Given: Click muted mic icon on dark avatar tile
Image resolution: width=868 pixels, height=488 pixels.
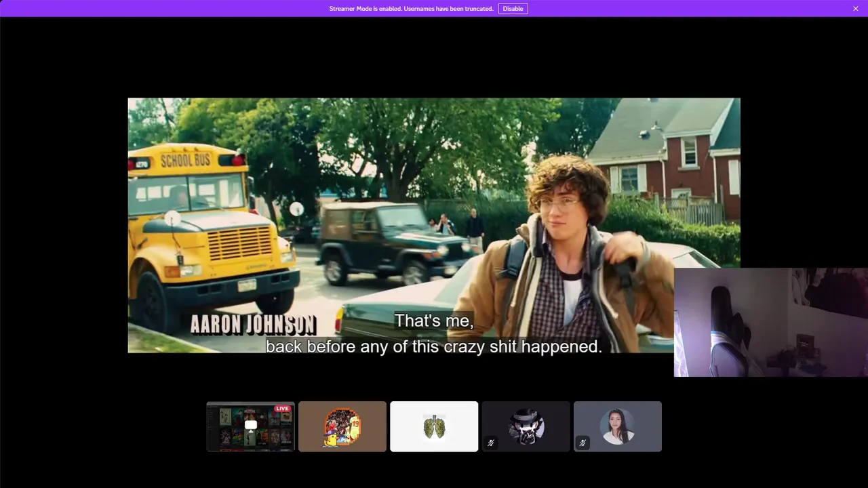Looking at the screenshot, I should pos(491,443).
